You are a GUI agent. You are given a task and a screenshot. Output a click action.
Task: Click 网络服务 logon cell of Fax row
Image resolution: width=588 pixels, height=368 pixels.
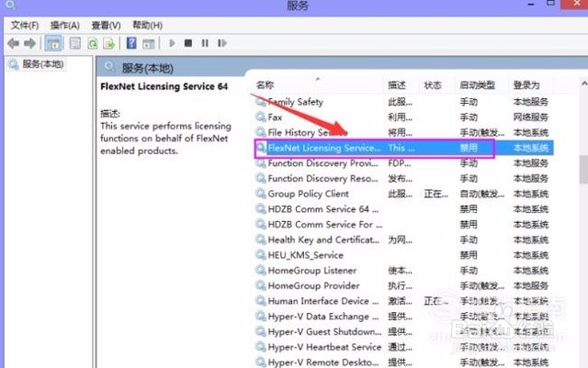(531, 117)
